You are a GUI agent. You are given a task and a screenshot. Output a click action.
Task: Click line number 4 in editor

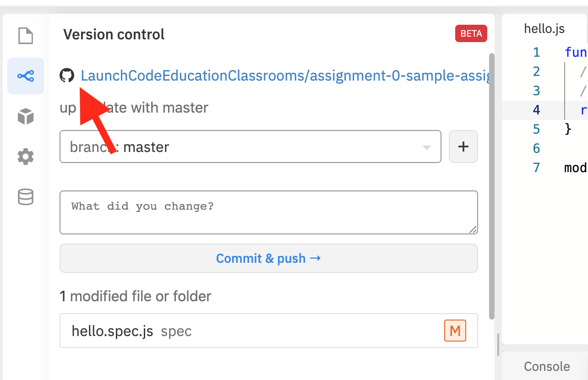pos(536,110)
